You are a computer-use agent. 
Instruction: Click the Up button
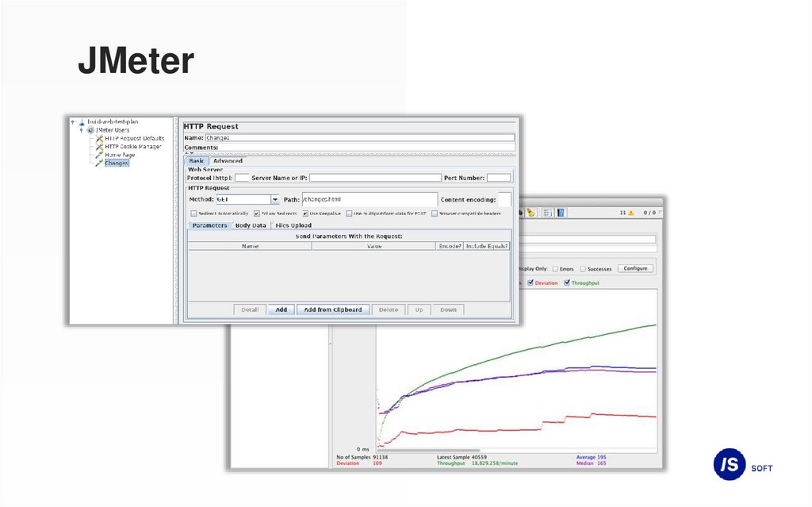coord(419,309)
